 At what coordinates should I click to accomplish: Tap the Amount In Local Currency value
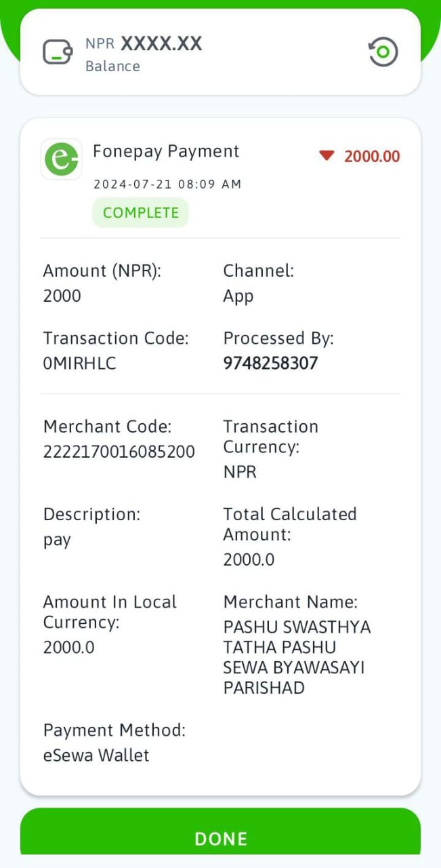(x=68, y=648)
